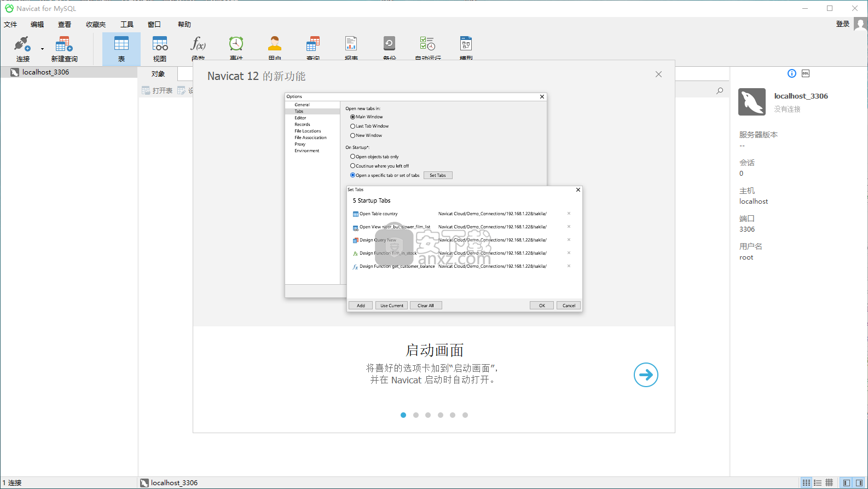Minimize the Navicat for MySQL window
This screenshot has height=489, width=868.
pyautogui.click(x=805, y=8)
